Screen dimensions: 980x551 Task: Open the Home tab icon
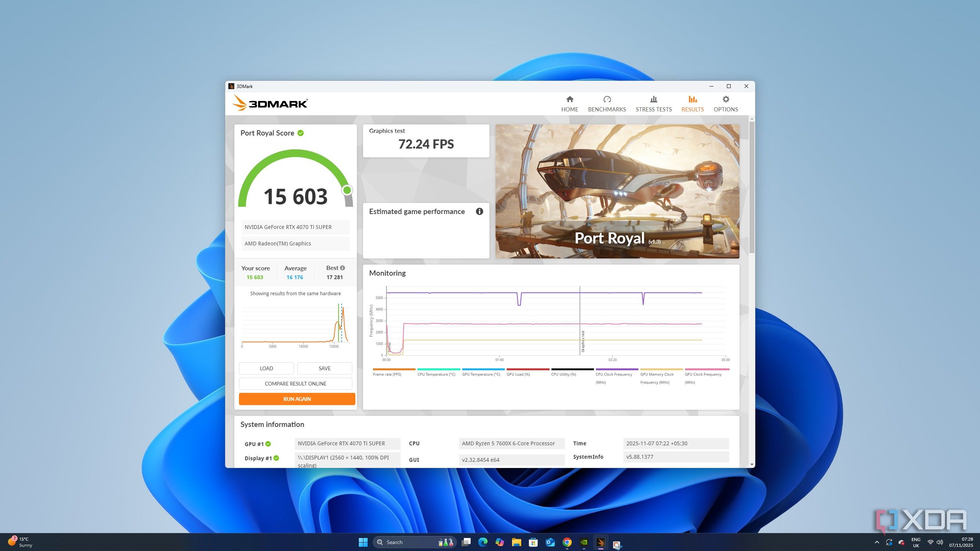coord(569,100)
